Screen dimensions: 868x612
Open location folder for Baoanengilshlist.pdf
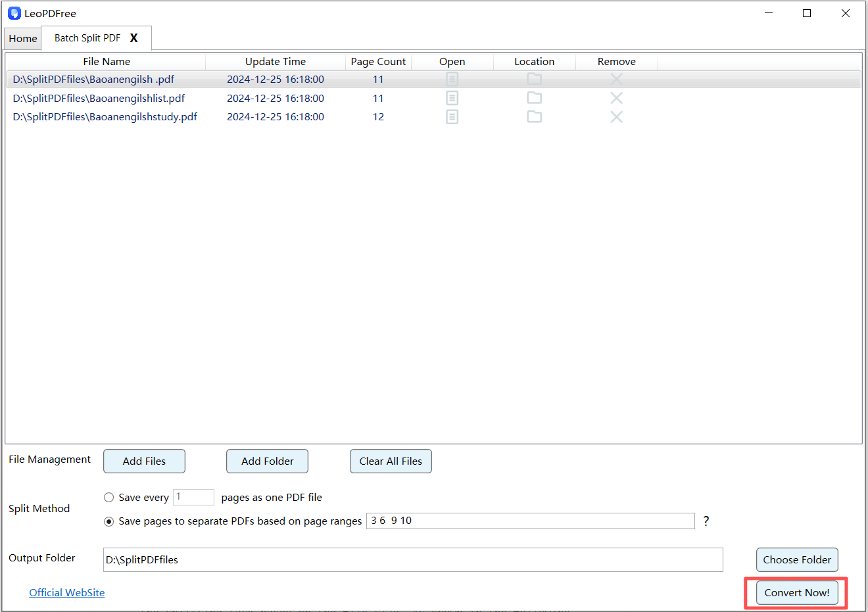coord(534,98)
